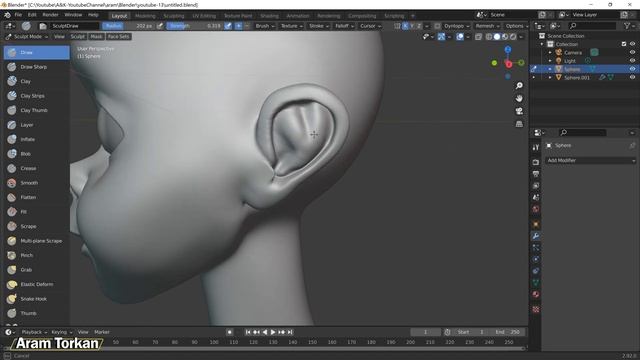
Task: Open Material properties tab icon
Action: pos(536,294)
